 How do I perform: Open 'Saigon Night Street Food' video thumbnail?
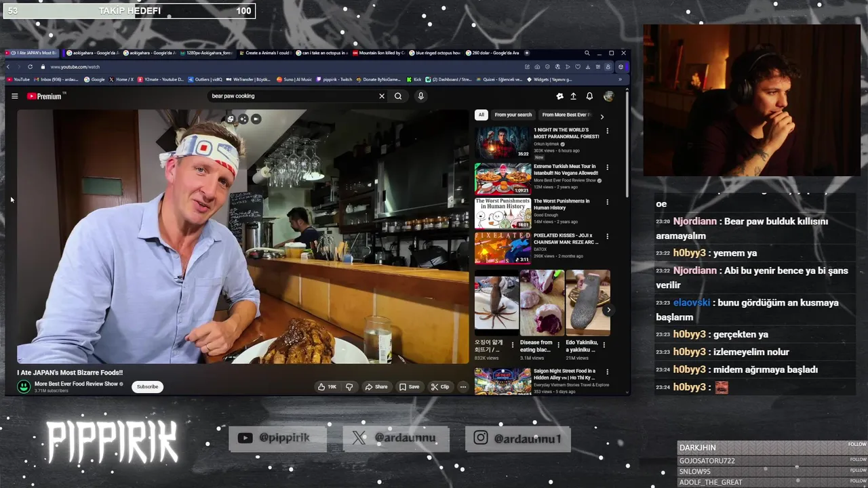tap(502, 381)
